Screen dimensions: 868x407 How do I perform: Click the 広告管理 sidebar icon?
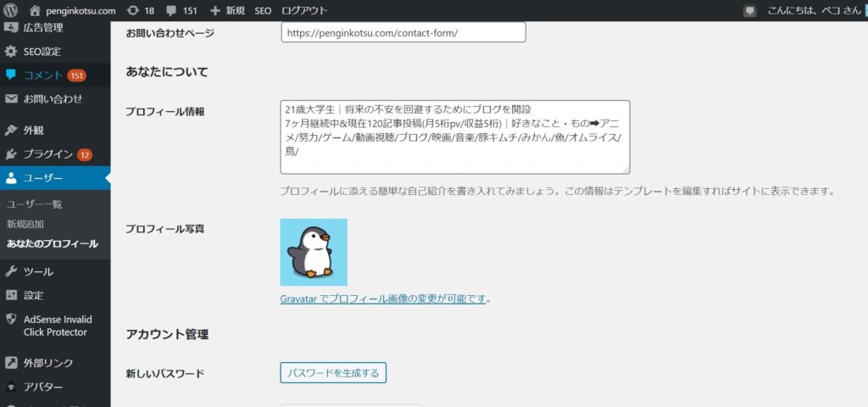[x=10, y=27]
